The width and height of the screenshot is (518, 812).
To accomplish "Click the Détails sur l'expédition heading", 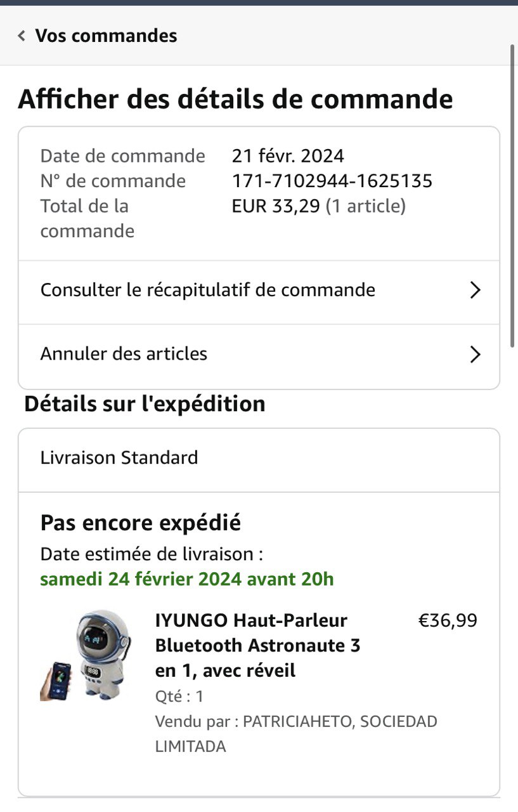I will coord(145,404).
